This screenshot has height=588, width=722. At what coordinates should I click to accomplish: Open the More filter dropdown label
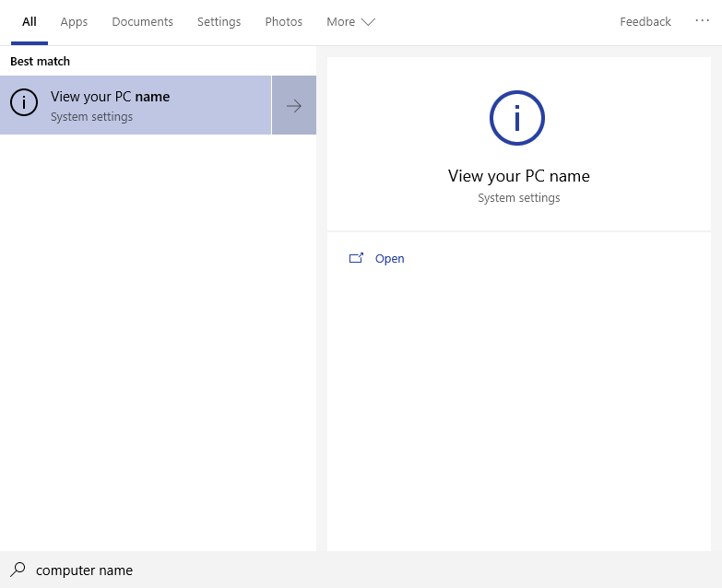click(x=340, y=22)
